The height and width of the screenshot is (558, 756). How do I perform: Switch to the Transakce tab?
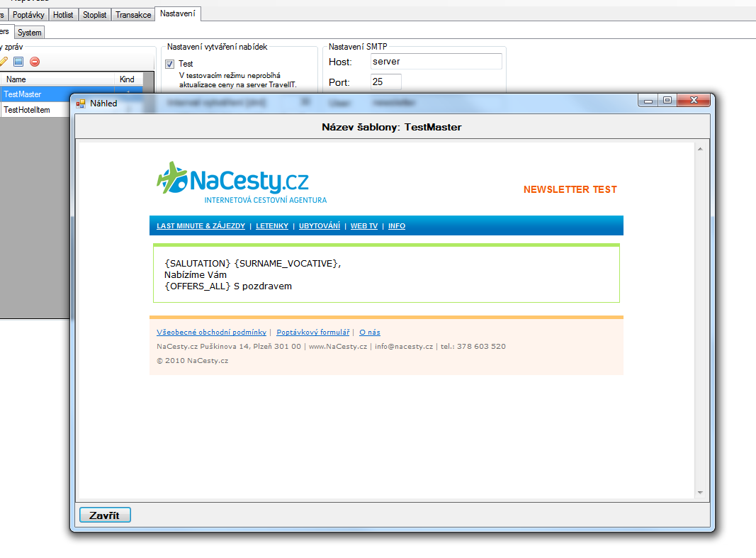coord(133,15)
